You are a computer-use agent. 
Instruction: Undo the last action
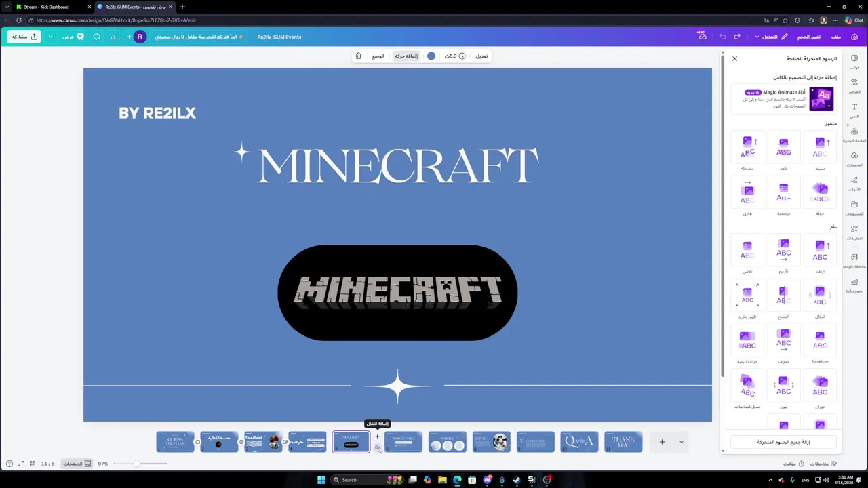(x=723, y=37)
